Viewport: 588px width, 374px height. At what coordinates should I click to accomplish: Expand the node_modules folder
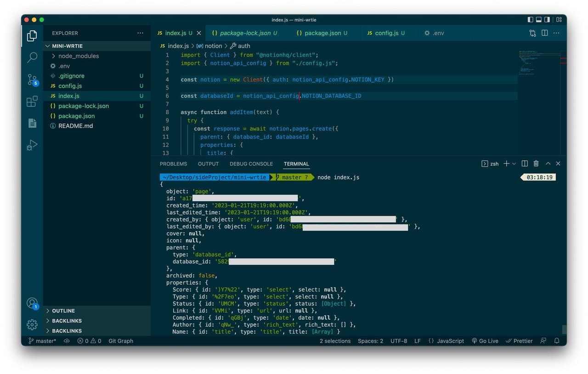[78, 56]
